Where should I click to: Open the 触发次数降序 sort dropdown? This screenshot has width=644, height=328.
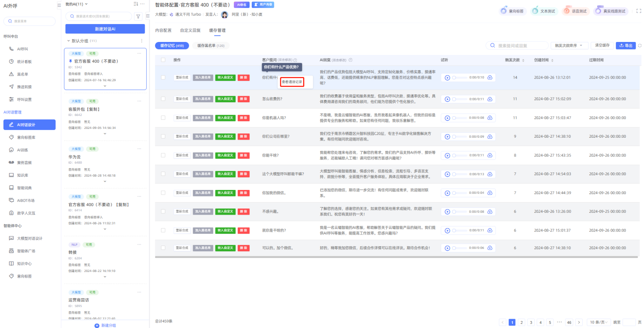569,46
